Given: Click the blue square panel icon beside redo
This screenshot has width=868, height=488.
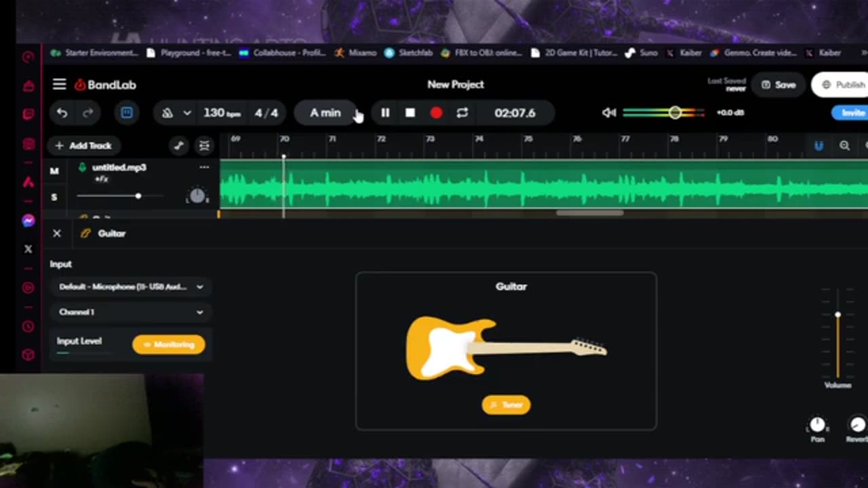Looking at the screenshot, I should pyautogui.click(x=127, y=113).
